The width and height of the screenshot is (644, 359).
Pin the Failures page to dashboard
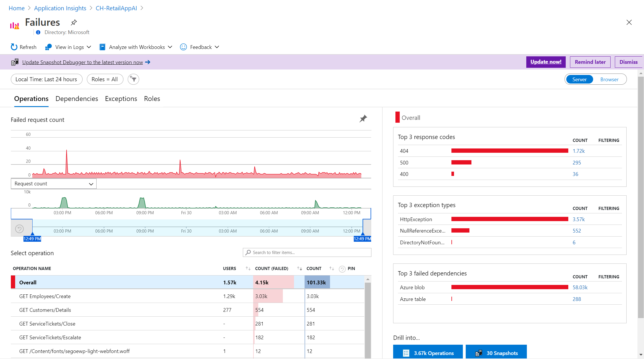[73, 22]
